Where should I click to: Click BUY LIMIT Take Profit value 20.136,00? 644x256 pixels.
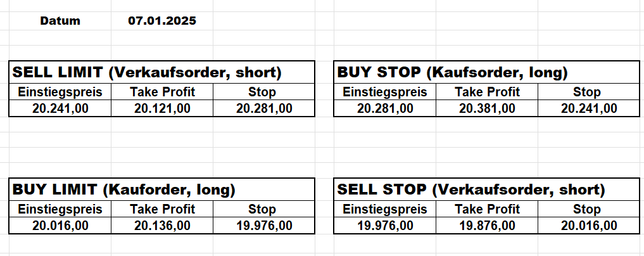162,225
